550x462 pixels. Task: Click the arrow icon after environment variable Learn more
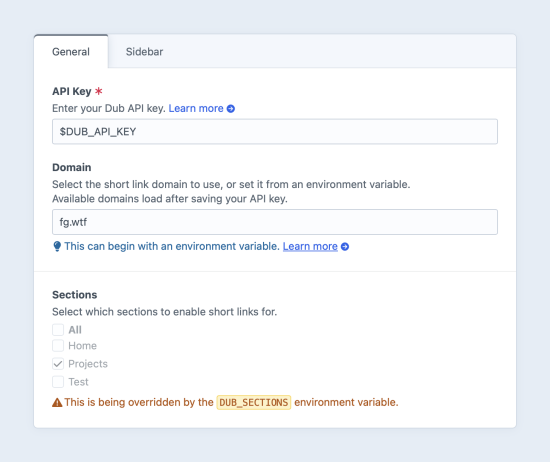click(x=345, y=247)
